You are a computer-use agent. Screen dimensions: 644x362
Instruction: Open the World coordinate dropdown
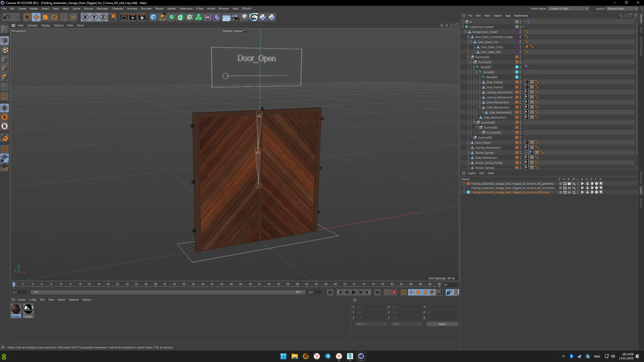click(x=371, y=324)
